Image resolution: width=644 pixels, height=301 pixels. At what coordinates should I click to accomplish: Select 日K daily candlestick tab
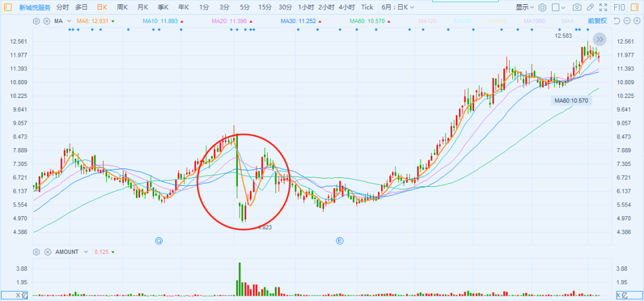(x=102, y=7)
